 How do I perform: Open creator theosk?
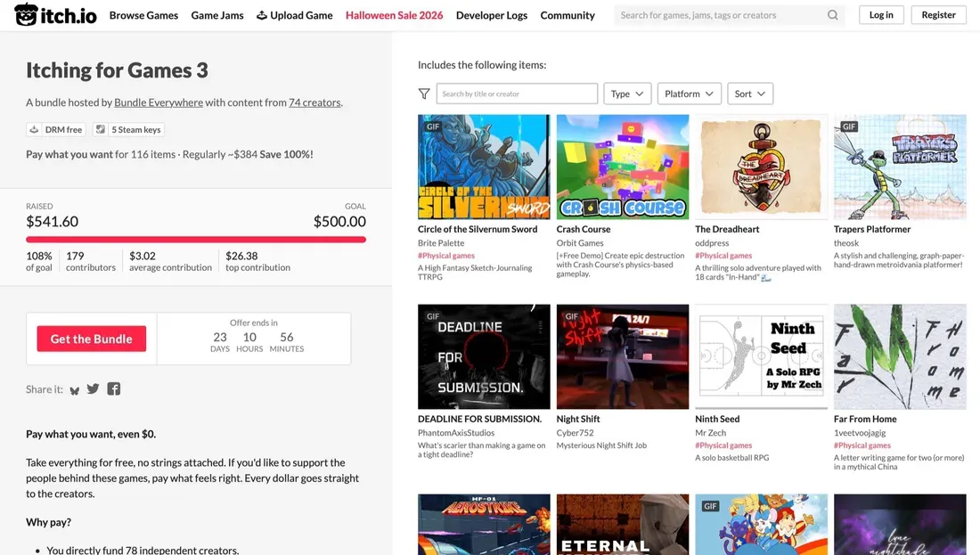pyautogui.click(x=846, y=243)
